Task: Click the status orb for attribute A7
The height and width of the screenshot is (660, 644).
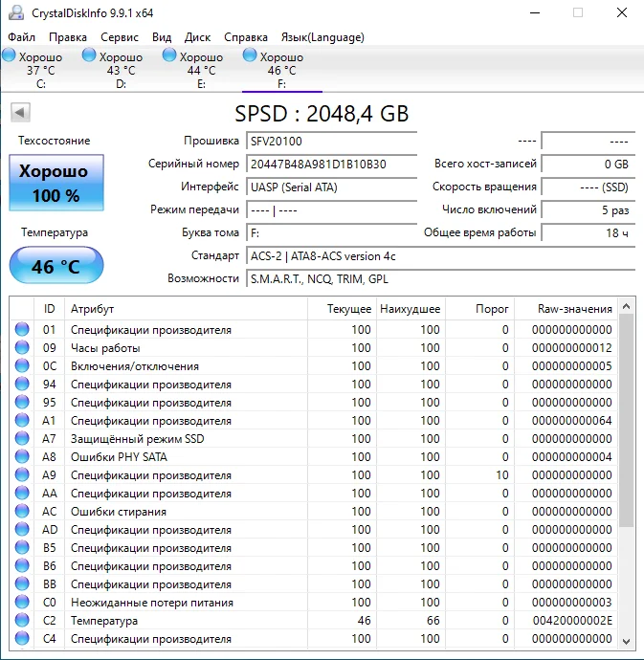Action: point(22,438)
